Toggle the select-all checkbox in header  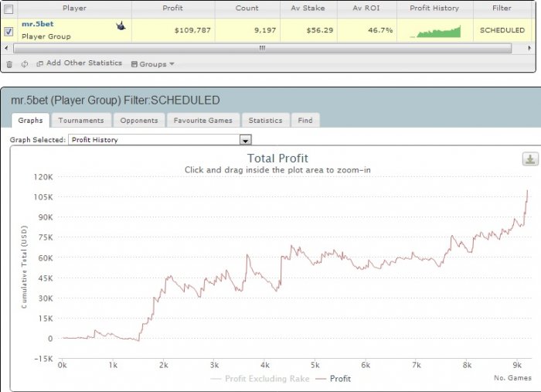[9, 9]
